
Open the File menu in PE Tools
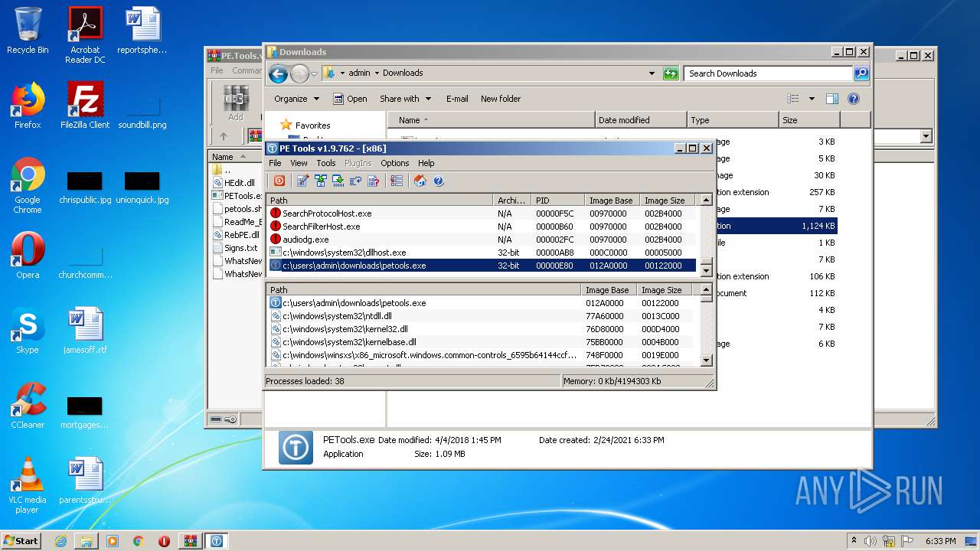tap(275, 163)
